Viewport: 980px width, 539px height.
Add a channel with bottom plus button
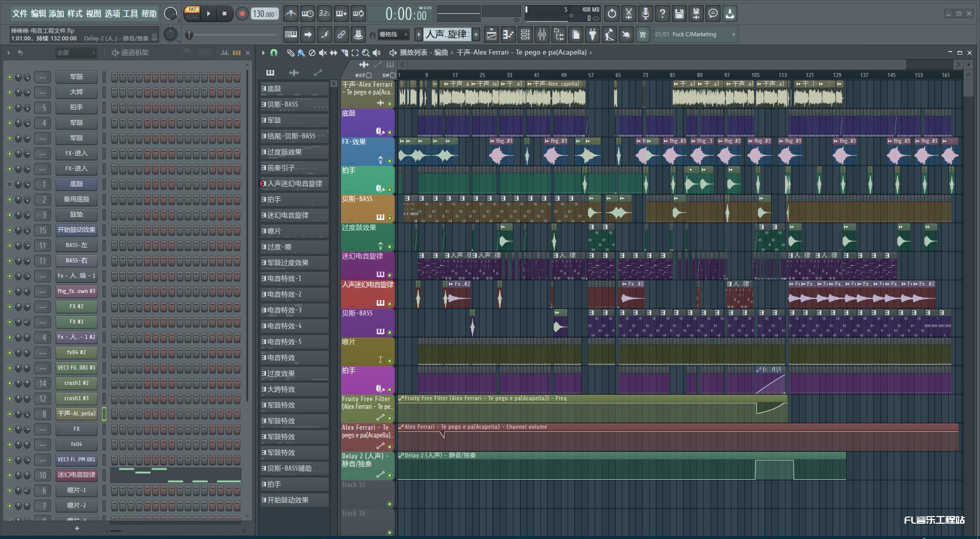[77, 528]
